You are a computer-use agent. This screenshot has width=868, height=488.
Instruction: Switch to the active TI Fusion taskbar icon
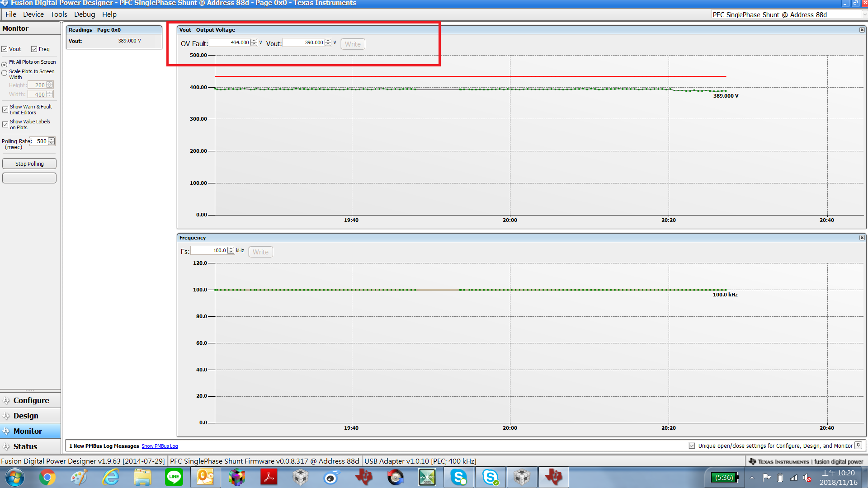553,478
